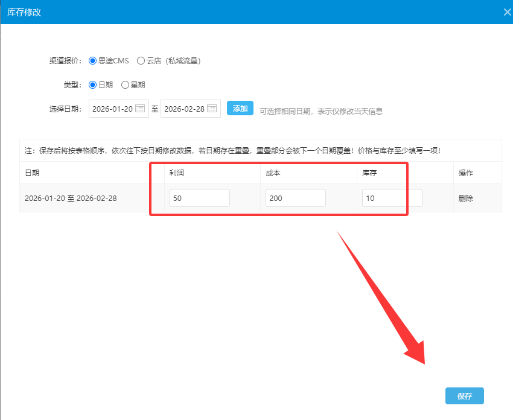Select the 思途CMS channel radio button
This screenshot has height=420, width=513.
(93, 60)
